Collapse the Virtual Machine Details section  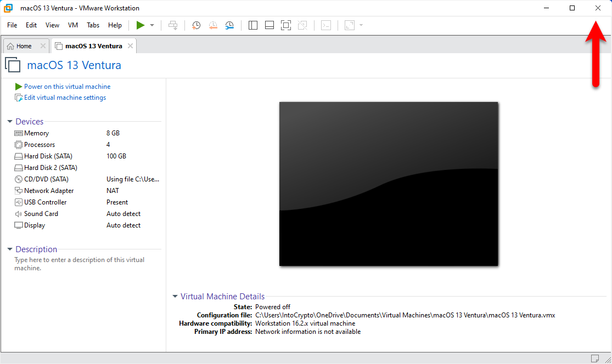coord(175,296)
